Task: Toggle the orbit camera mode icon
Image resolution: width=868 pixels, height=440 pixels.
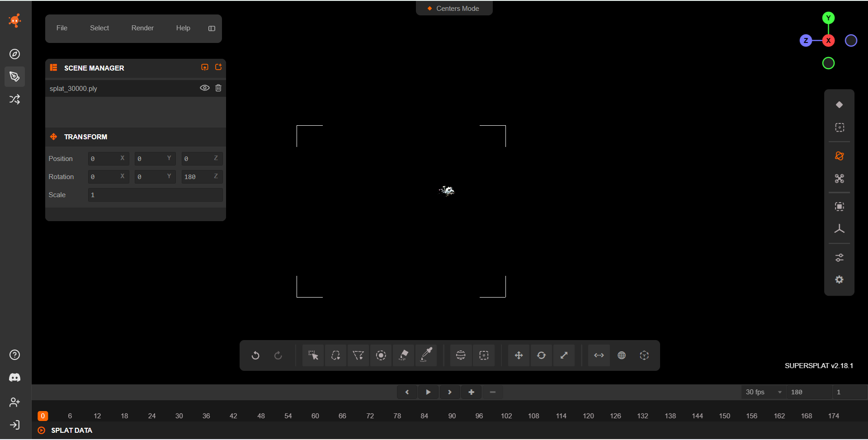Action: (839, 156)
